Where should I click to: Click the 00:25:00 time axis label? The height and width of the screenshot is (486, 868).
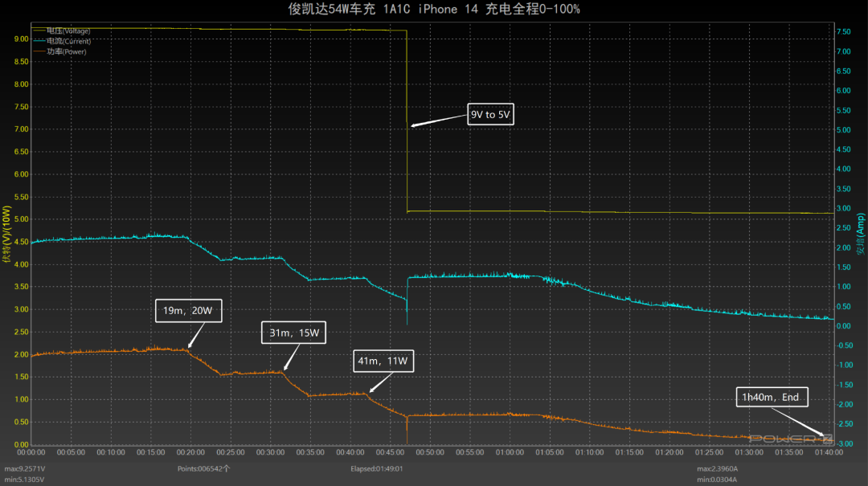[x=231, y=452]
